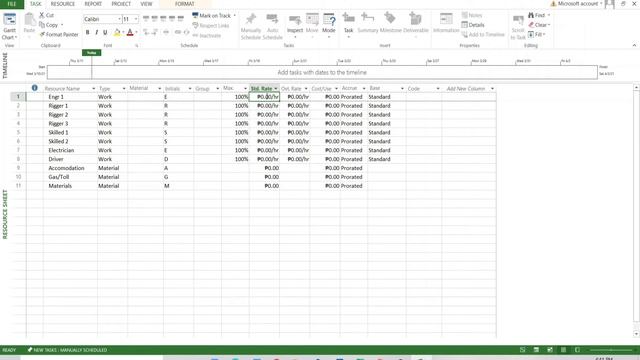The image size is (640, 360).
Task: Copy the selected cell
Action: coord(51,25)
